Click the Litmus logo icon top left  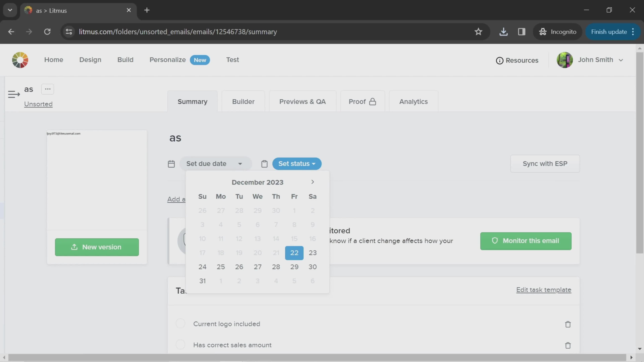[x=20, y=60]
